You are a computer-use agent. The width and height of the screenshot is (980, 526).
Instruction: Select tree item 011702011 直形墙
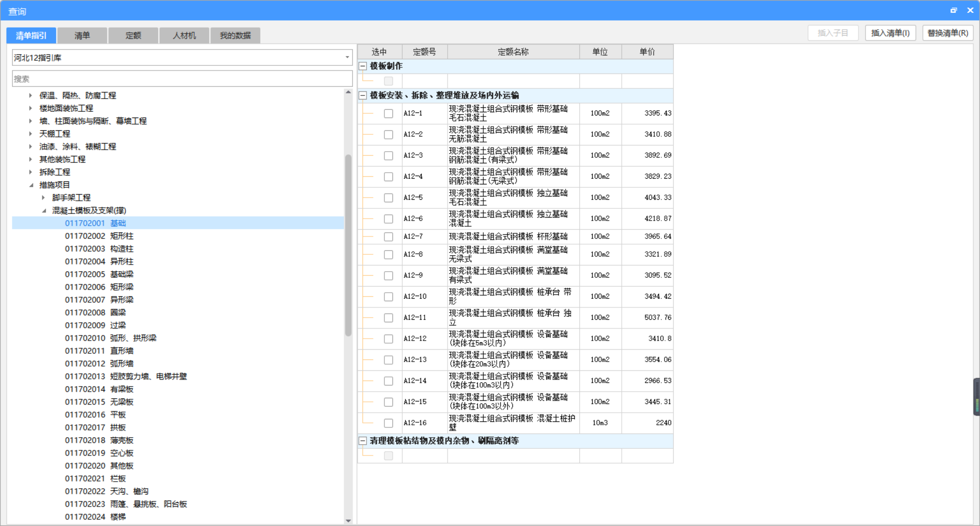[99, 351]
